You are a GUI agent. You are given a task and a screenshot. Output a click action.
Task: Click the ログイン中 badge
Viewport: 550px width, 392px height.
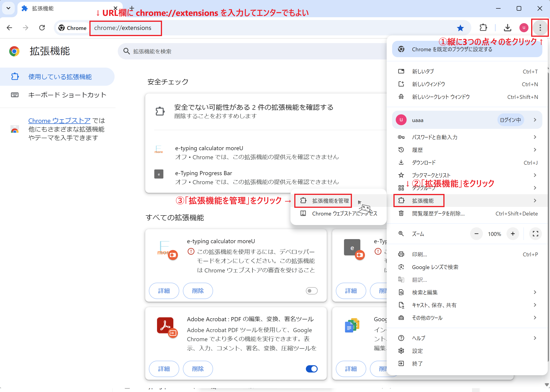click(x=510, y=120)
